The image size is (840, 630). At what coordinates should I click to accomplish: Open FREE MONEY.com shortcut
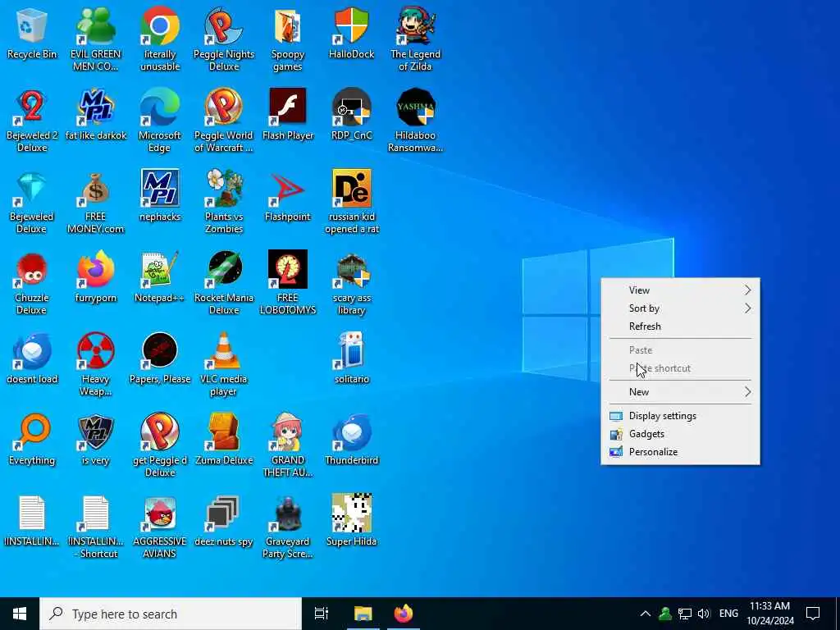95,202
